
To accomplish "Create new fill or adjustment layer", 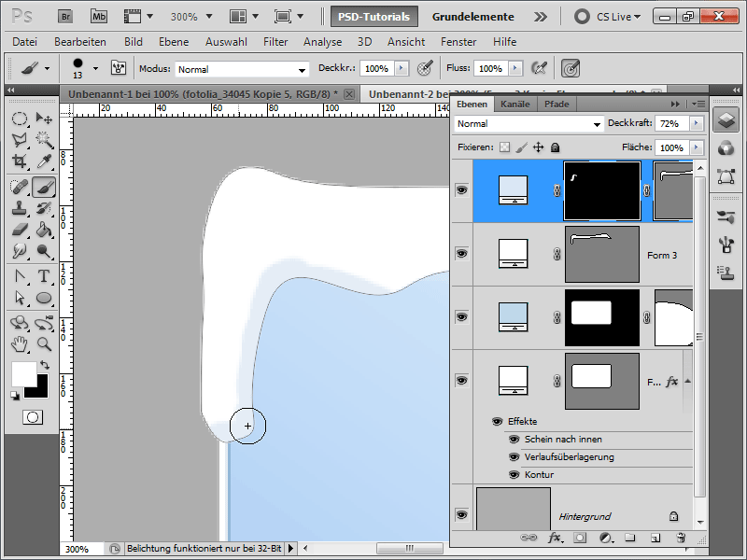I will pyautogui.click(x=605, y=538).
